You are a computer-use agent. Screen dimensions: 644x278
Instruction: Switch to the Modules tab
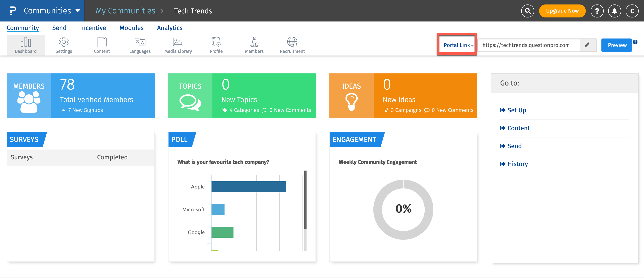tap(131, 28)
